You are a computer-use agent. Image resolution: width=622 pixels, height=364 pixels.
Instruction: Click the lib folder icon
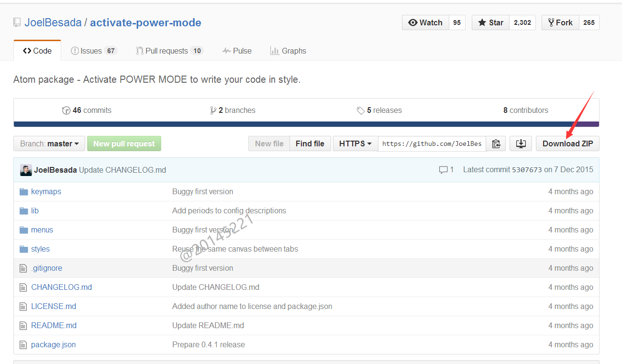click(x=23, y=210)
